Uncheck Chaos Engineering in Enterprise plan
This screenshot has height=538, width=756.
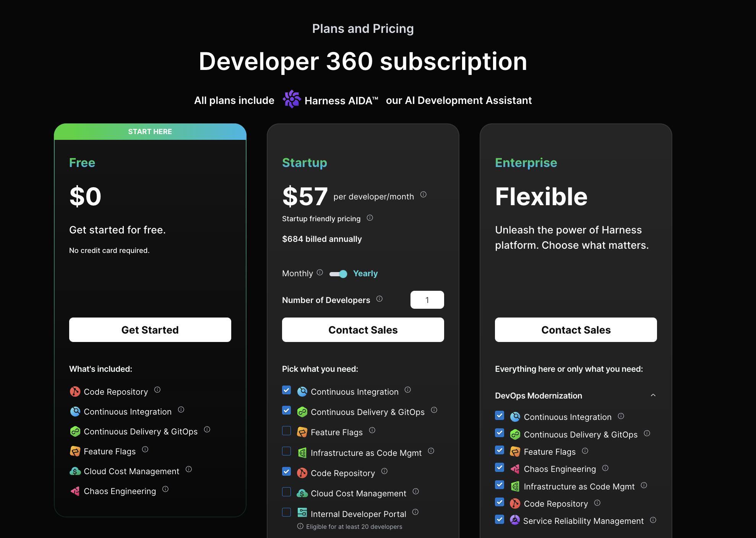point(499,468)
